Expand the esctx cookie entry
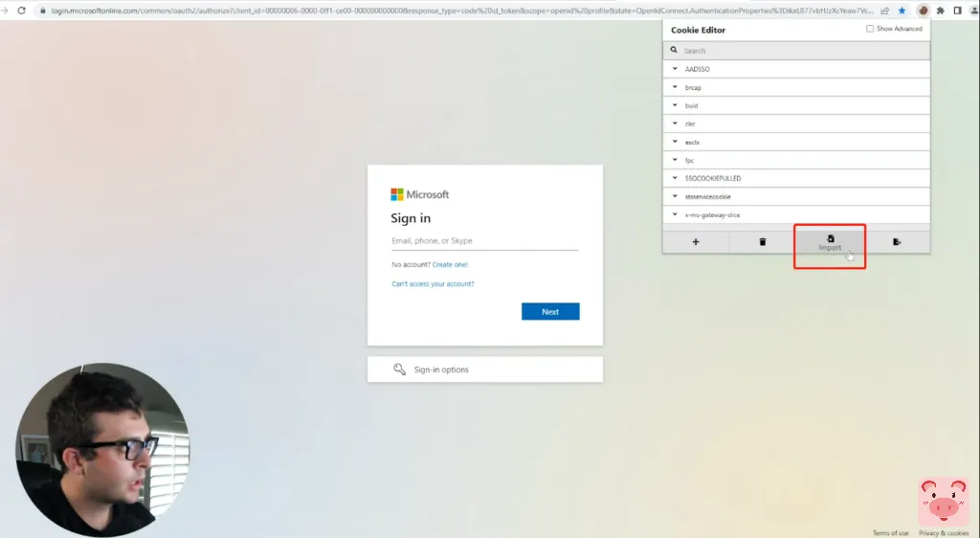Screen dimensions: 980x538 [x=796, y=142]
